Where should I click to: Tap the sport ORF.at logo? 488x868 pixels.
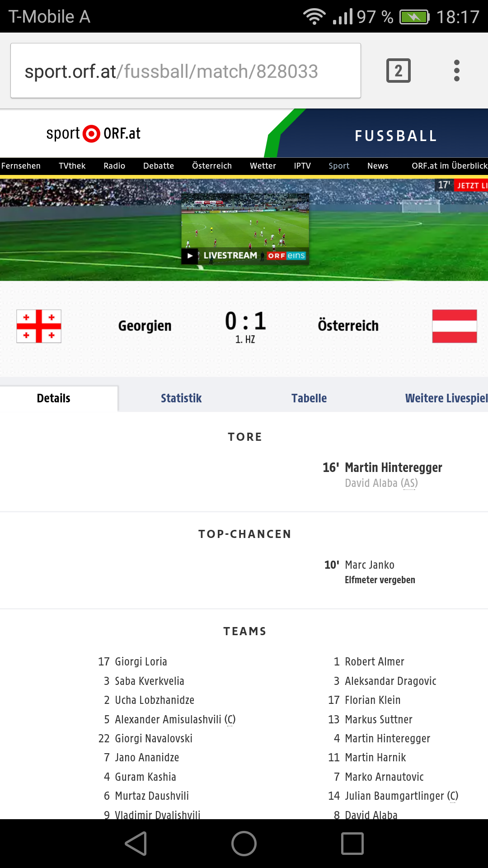coord(94,133)
